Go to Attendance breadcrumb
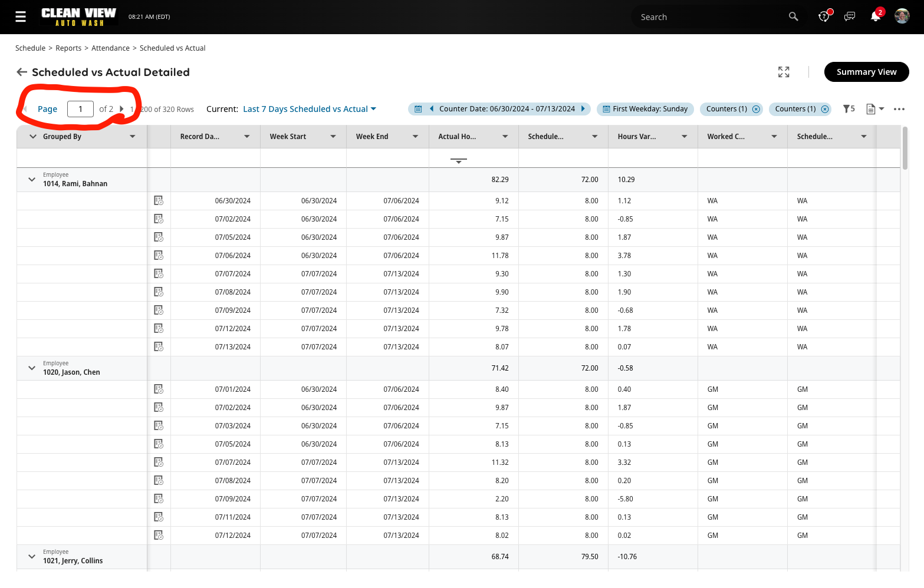Viewport: 924px width, 588px height. (x=110, y=48)
